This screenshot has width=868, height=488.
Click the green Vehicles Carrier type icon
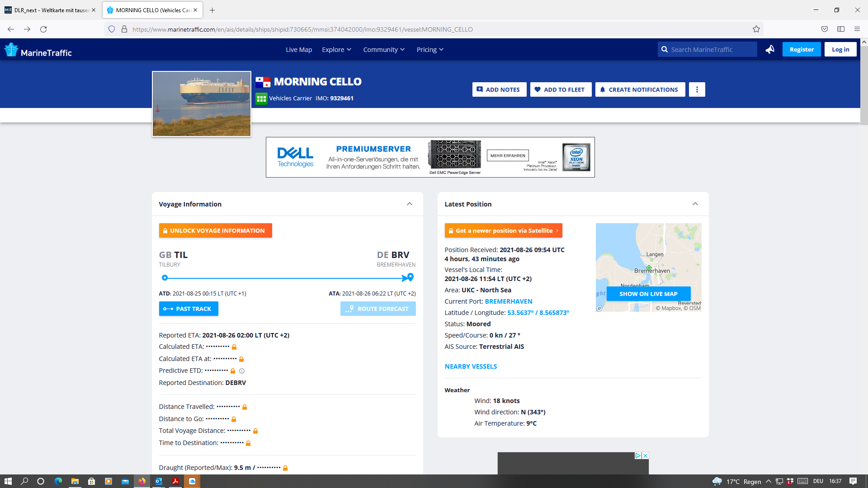coord(261,99)
